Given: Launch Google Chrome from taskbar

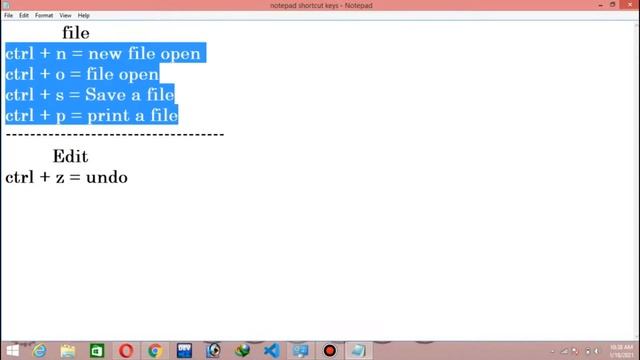Looking at the screenshot, I should point(155,351).
